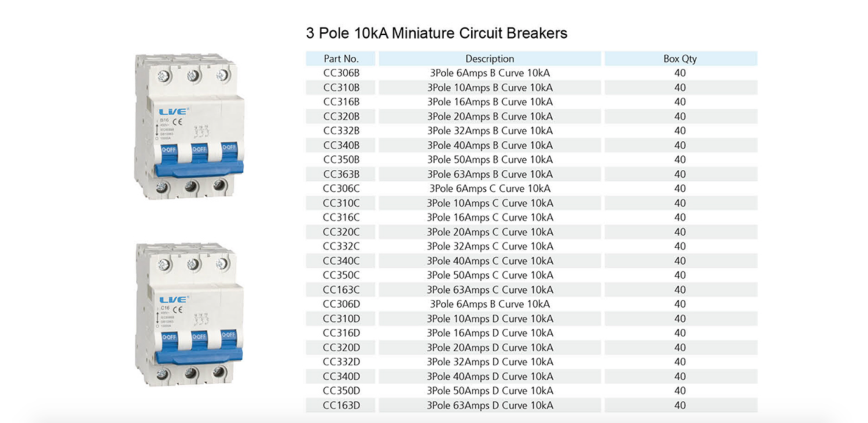Image resolution: width=868 pixels, height=423 pixels.
Task: Click the 3 Pole 10kA Miniature Circuit Breakers title
Action: [437, 33]
